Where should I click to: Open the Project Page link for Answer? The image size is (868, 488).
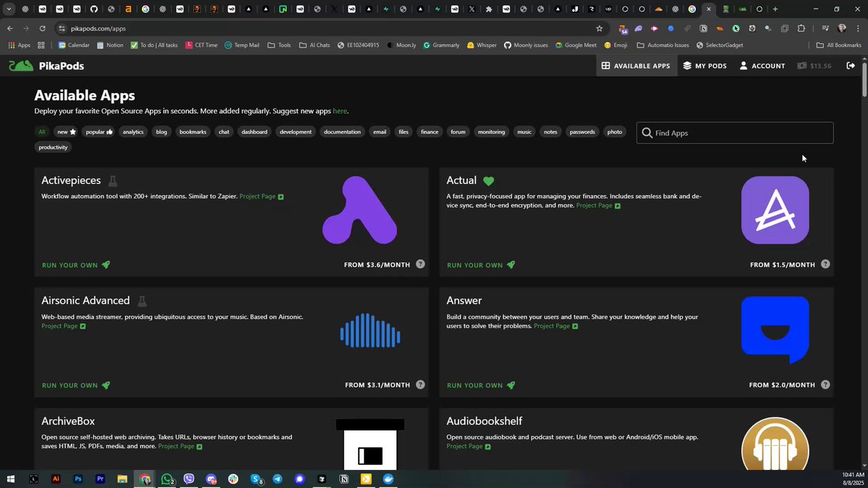[556, 326]
